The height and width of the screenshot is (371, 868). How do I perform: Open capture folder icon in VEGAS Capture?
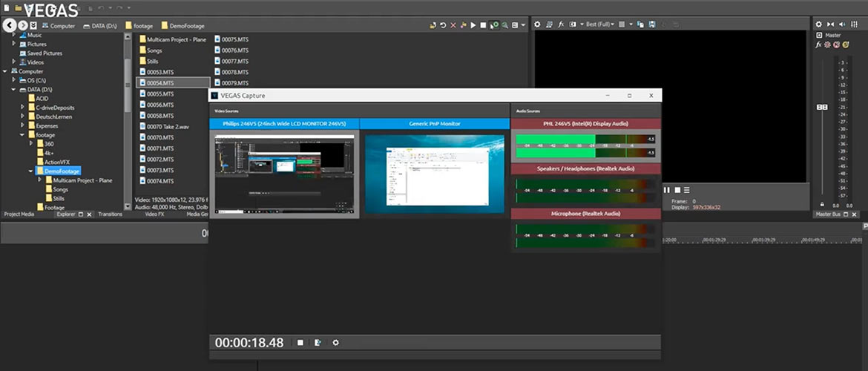click(x=318, y=343)
